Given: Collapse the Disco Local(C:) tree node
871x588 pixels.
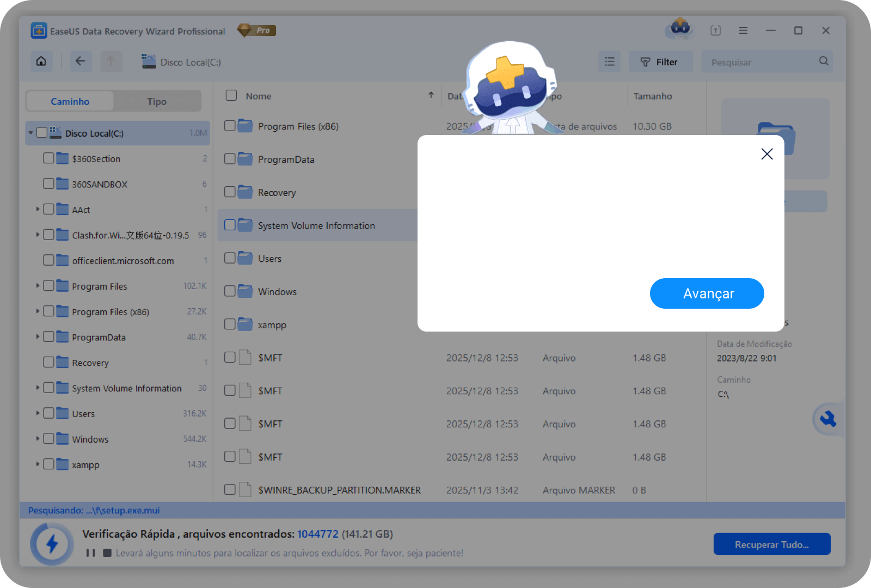Looking at the screenshot, I should (31, 133).
